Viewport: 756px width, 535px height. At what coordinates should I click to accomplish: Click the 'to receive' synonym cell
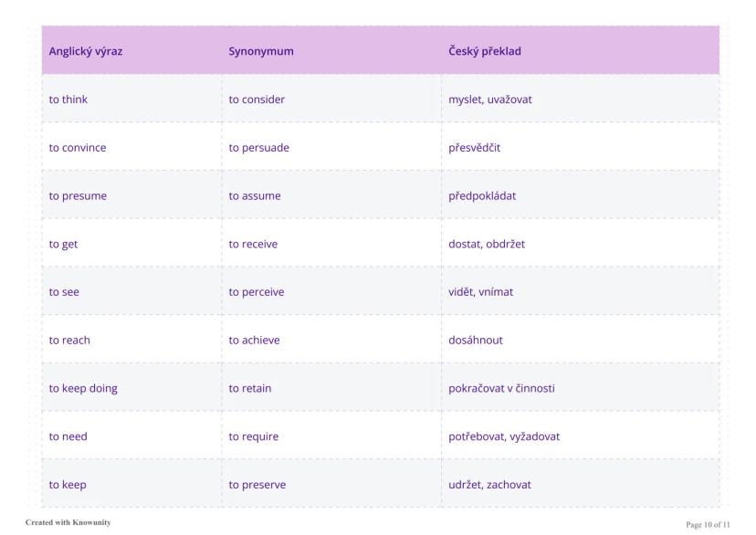tap(253, 245)
